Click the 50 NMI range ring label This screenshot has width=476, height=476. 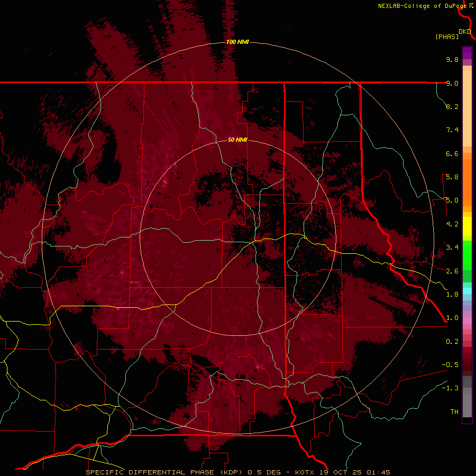coord(237,140)
